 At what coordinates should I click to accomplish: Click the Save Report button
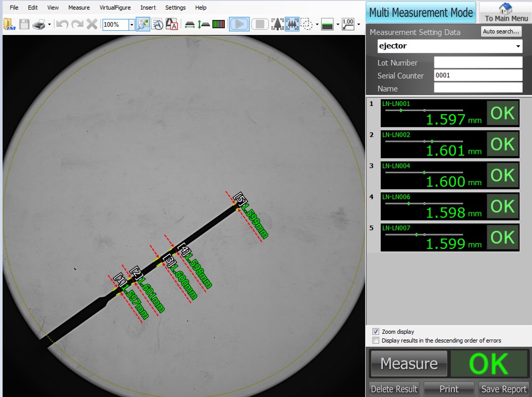(x=504, y=389)
